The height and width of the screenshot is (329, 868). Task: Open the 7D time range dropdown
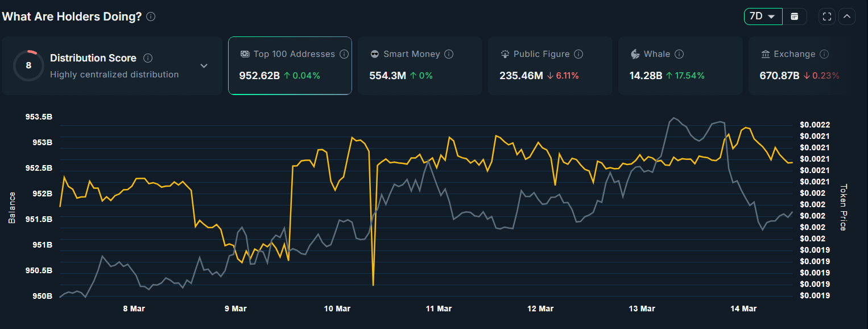click(763, 17)
